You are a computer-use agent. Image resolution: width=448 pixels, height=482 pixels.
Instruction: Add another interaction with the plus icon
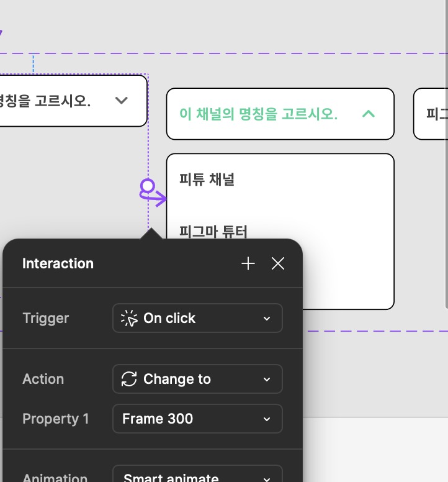(x=248, y=263)
